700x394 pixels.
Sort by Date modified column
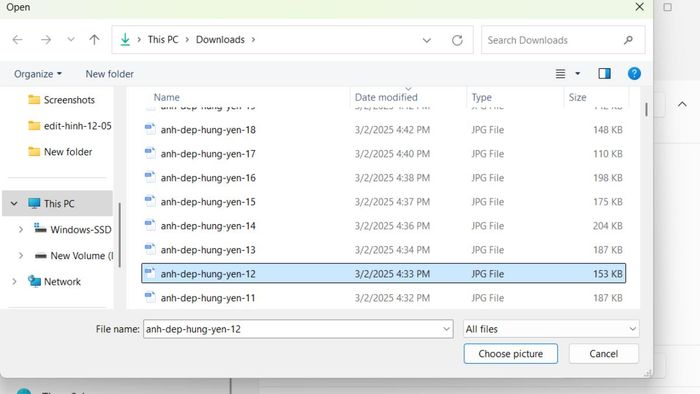386,97
